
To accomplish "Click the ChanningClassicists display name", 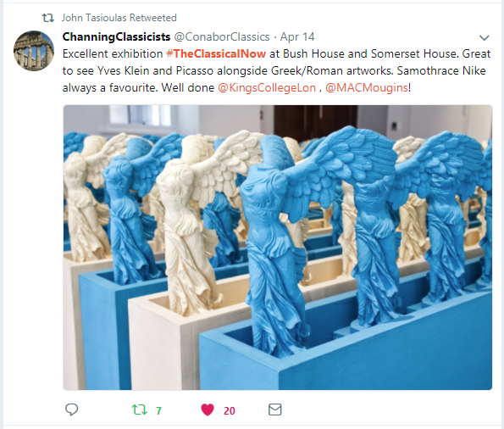I will (x=116, y=36).
